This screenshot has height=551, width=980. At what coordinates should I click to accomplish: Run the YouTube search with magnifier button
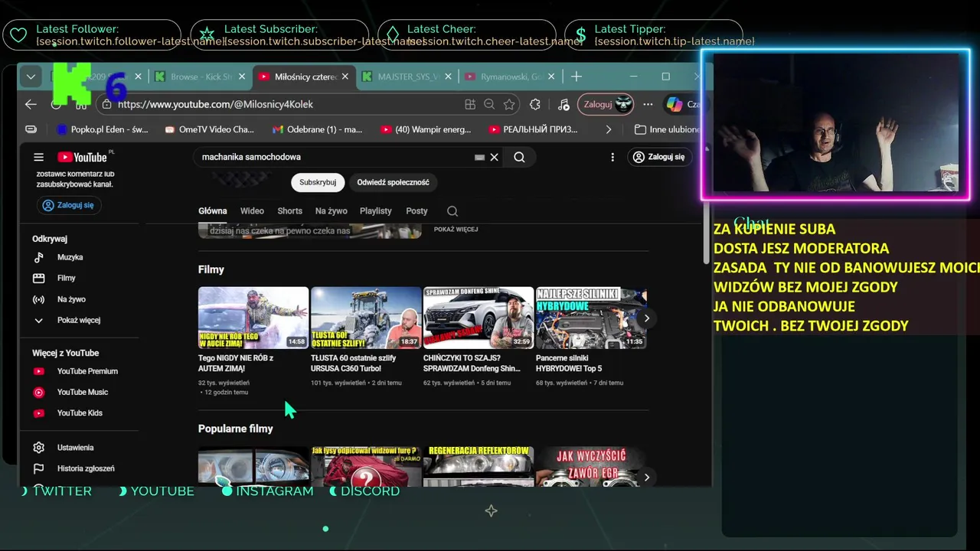tap(519, 157)
